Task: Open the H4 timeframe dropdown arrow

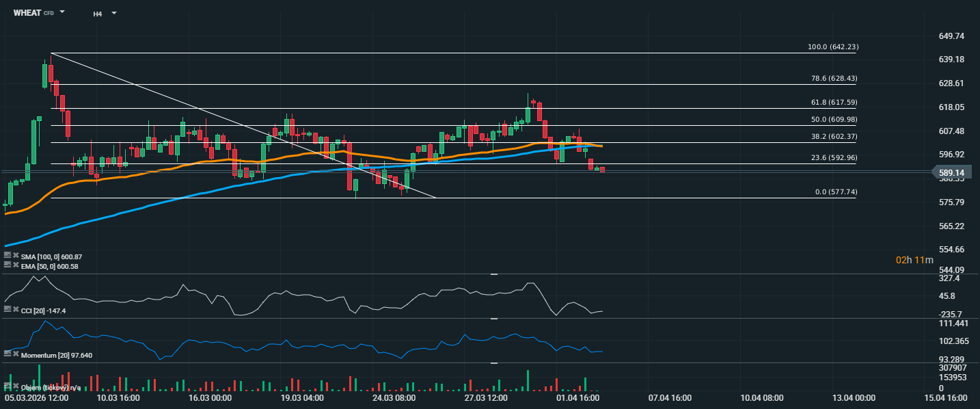Action: [x=113, y=13]
